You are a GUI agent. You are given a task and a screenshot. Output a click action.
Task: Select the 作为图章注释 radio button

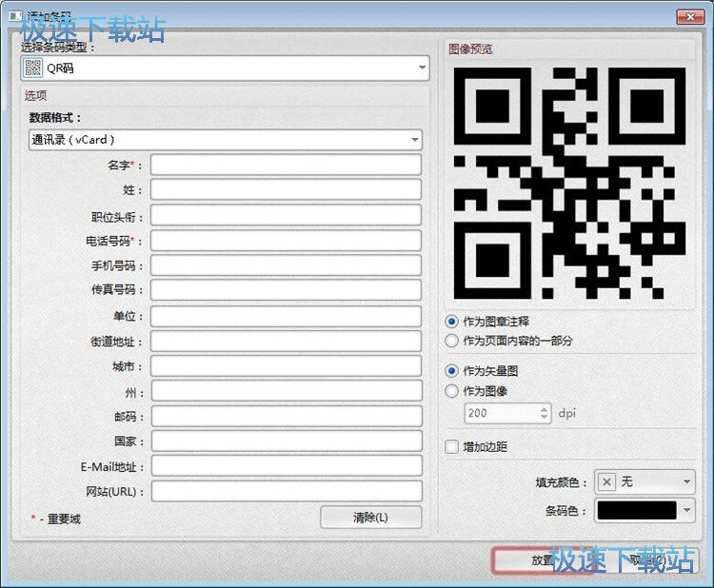click(451, 322)
